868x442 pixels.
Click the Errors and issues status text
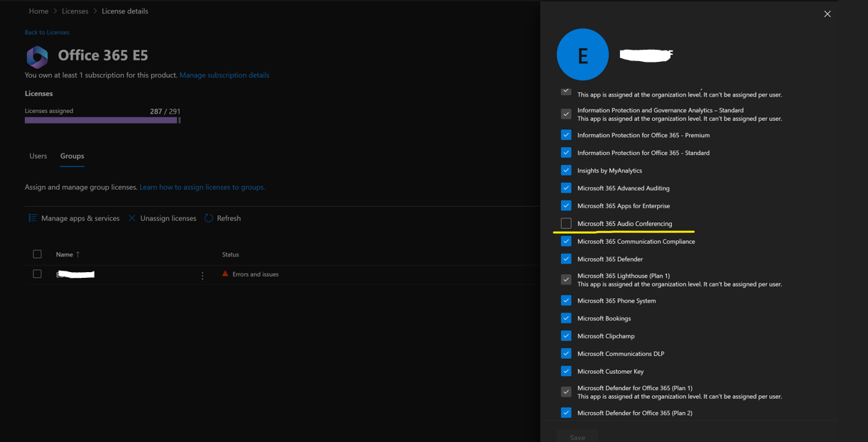coord(256,274)
